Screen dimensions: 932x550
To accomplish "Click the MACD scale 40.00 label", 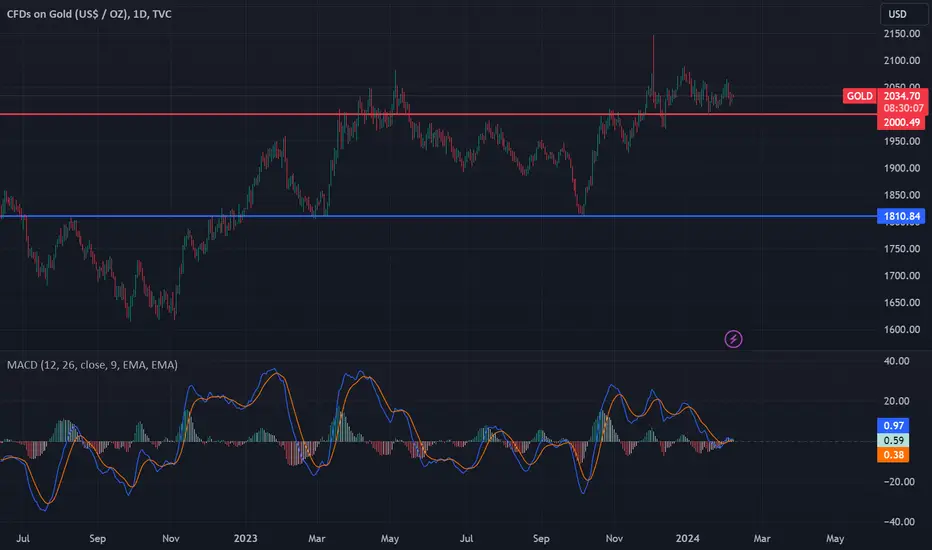I will [x=896, y=361].
